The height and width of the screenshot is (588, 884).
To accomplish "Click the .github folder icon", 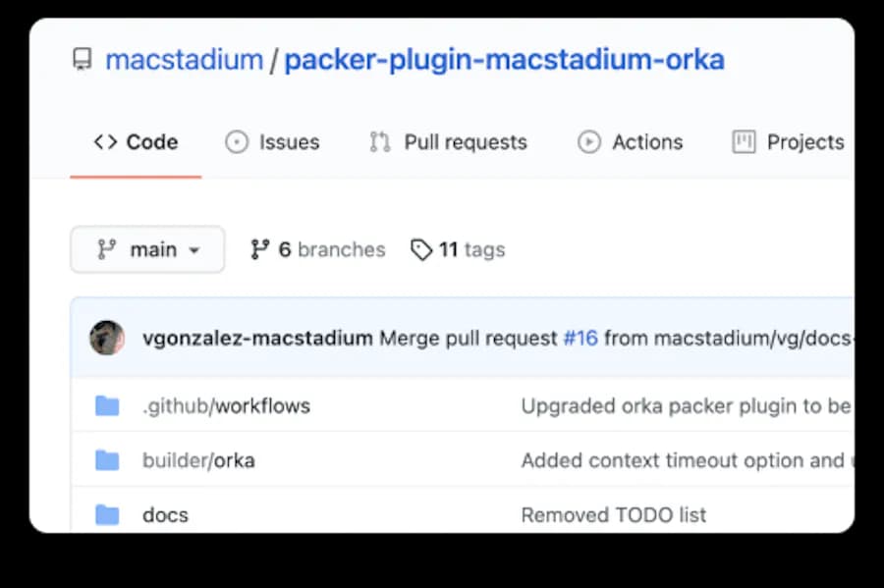I will (107, 405).
